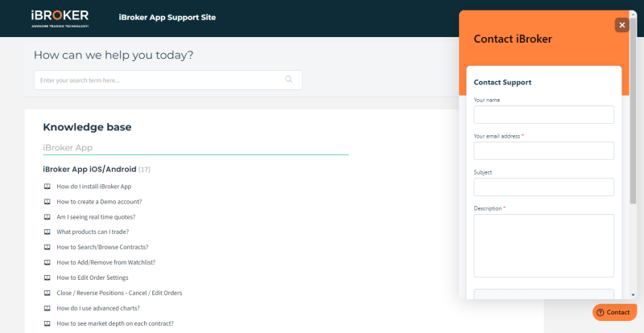
Task: Click the Contact button question mark icon
Action: click(600, 312)
